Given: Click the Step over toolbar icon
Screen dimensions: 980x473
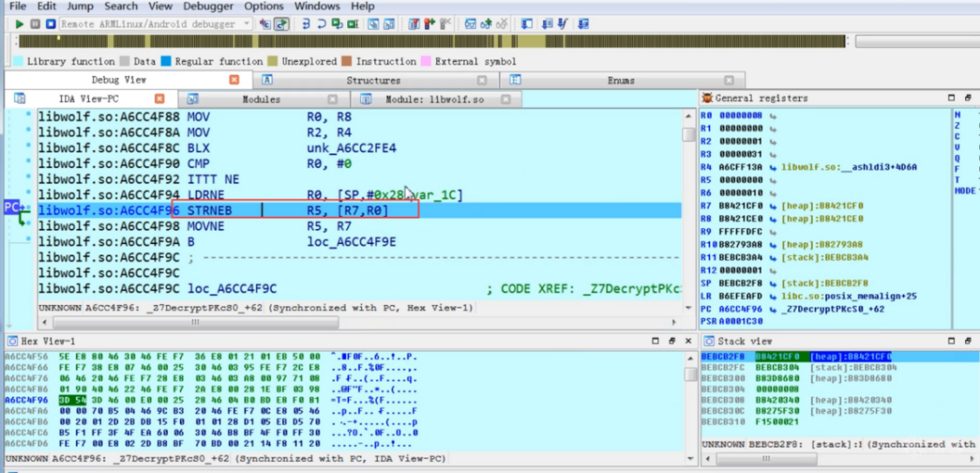Looking at the screenshot, I should click(x=322, y=24).
